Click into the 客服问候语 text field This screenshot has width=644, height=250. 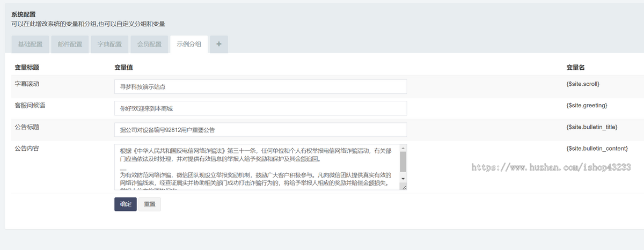(260, 108)
